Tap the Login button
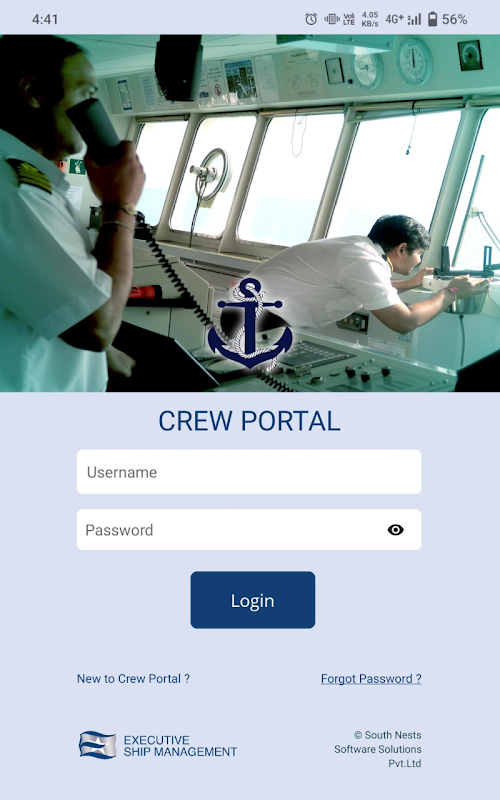 [253, 599]
